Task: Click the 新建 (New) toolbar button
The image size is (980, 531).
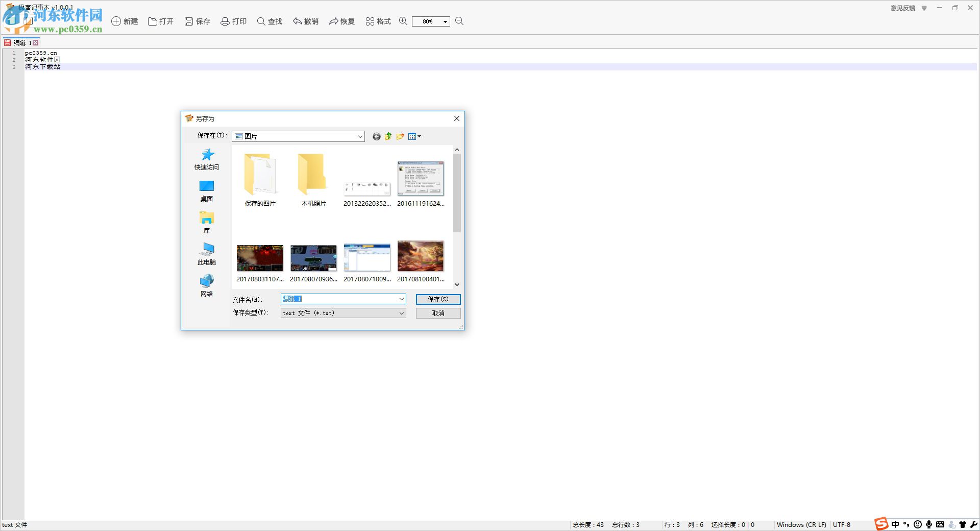Action: point(125,21)
